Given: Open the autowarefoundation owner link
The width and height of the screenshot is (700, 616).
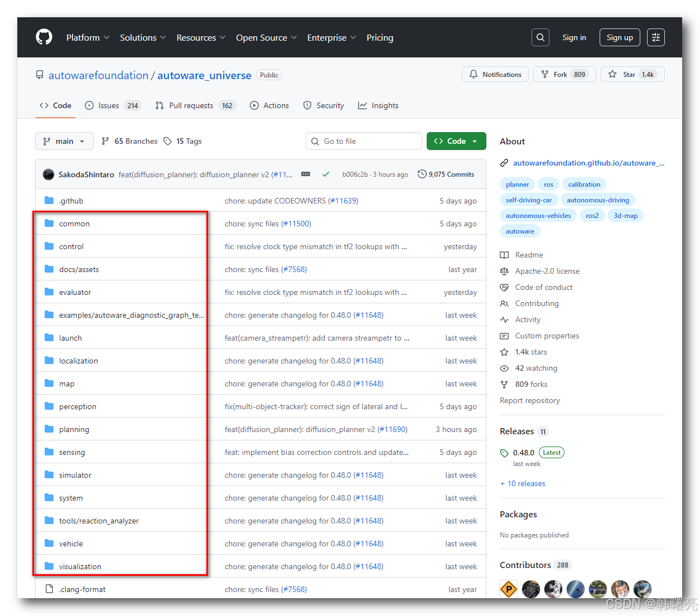Looking at the screenshot, I should pyautogui.click(x=98, y=75).
